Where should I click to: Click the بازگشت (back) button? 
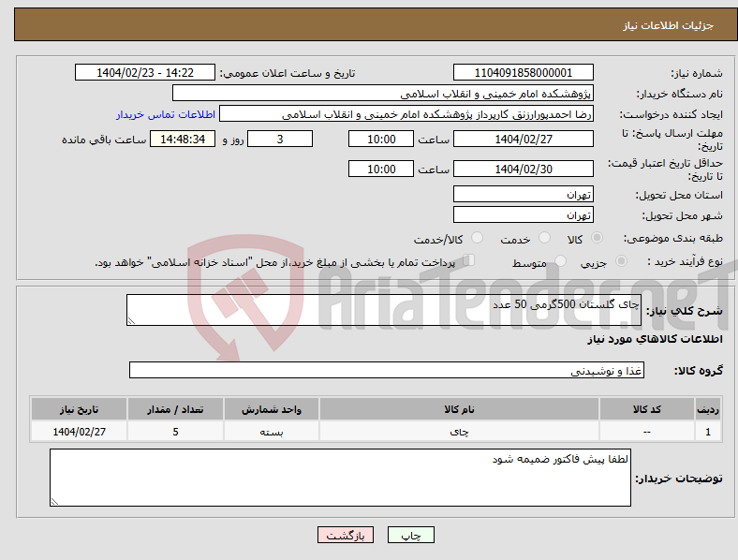[x=346, y=535]
